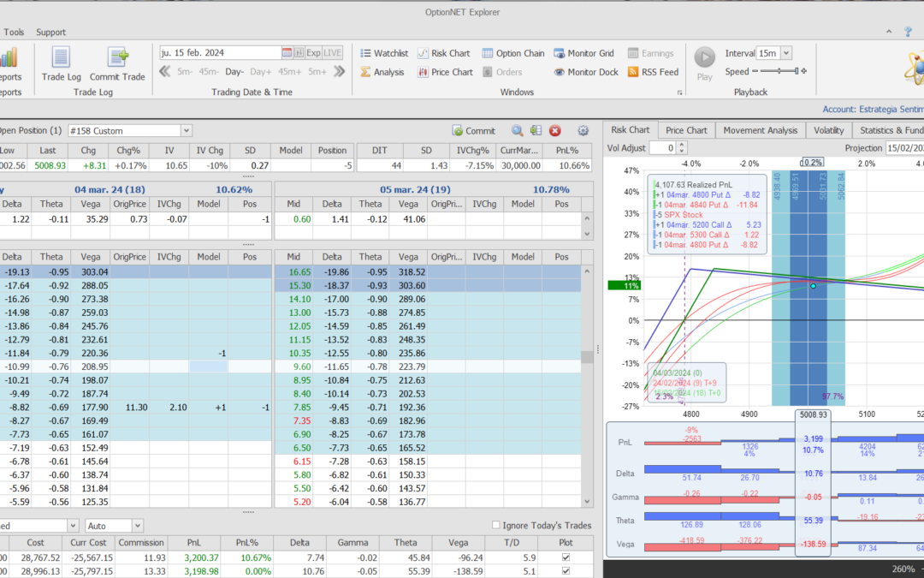Open the Monitor Grid window

tap(584, 53)
